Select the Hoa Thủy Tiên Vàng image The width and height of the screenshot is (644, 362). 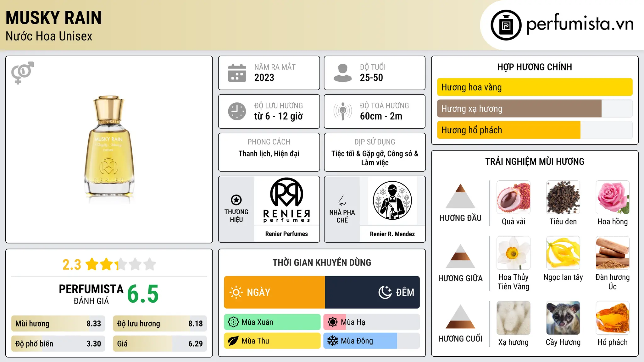pyautogui.click(x=514, y=253)
